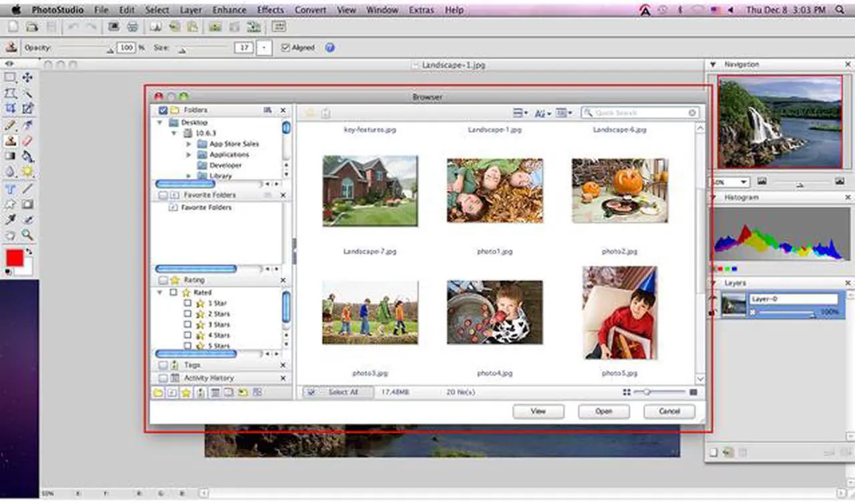Click the Open button in Browser
The width and height of the screenshot is (855, 504).
[x=603, y=412]
